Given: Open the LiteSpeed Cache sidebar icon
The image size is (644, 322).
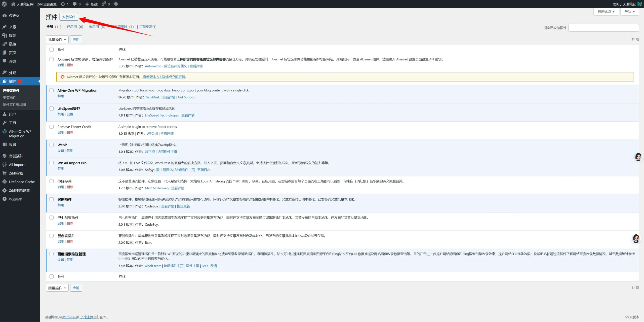Looking at the screenshot, I should coord(5,182).
